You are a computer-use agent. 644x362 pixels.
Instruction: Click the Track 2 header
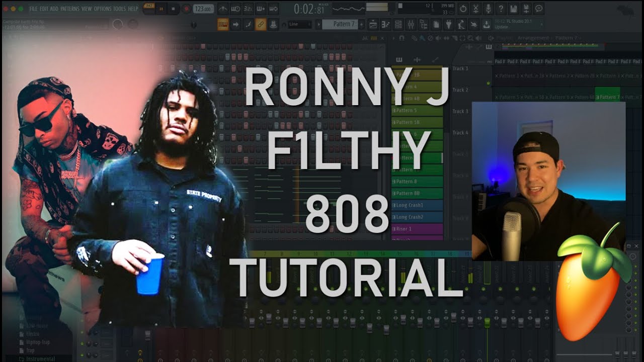(460, 90)
